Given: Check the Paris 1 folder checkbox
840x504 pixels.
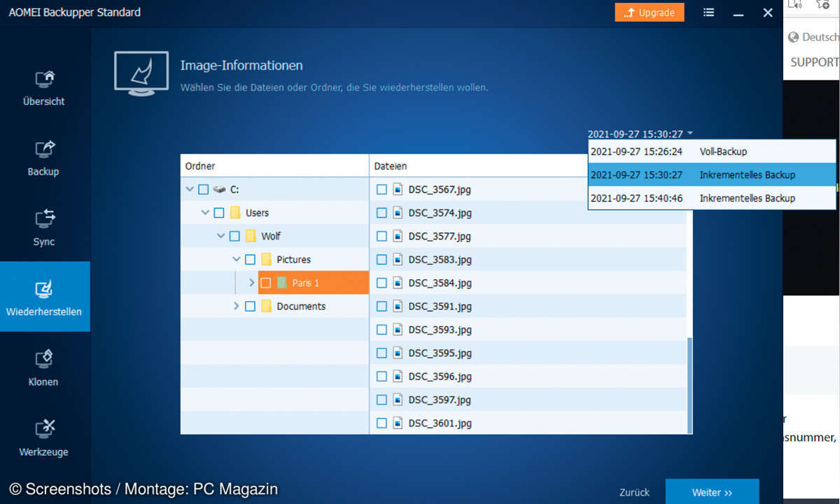Looking at the screenshot, I should [265, 283].
